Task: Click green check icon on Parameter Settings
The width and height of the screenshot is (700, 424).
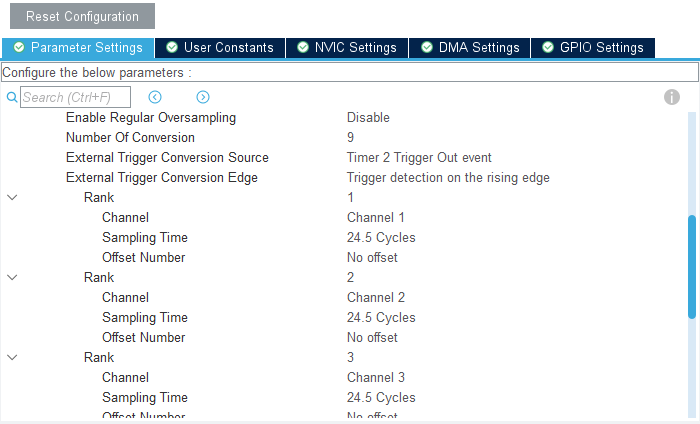Action: click(x=19, y=48)
